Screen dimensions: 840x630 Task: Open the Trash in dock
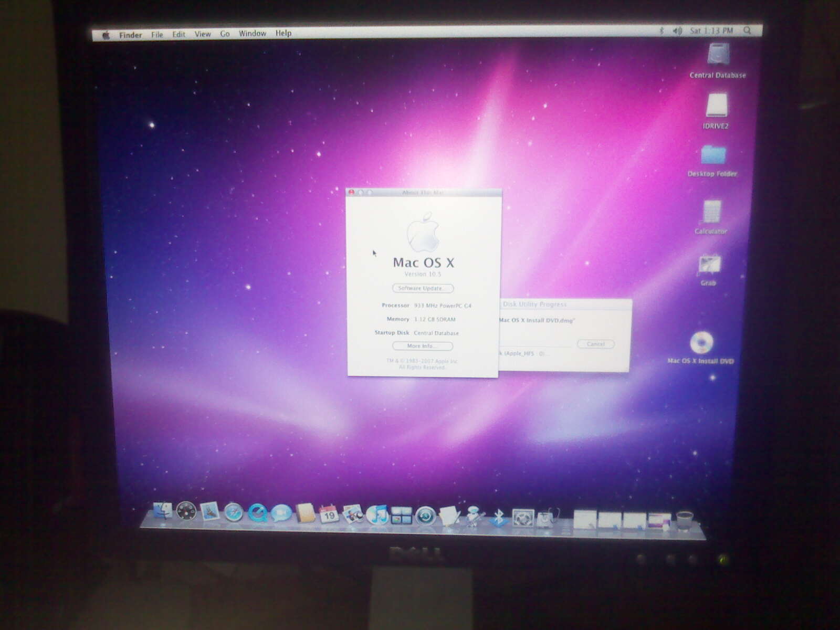tap(684, 520)
